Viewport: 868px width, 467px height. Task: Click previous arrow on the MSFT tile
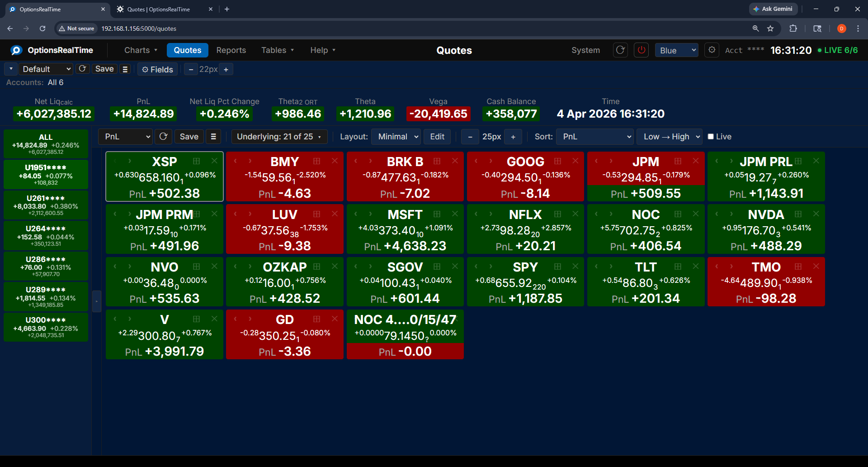tap(356, 214)
